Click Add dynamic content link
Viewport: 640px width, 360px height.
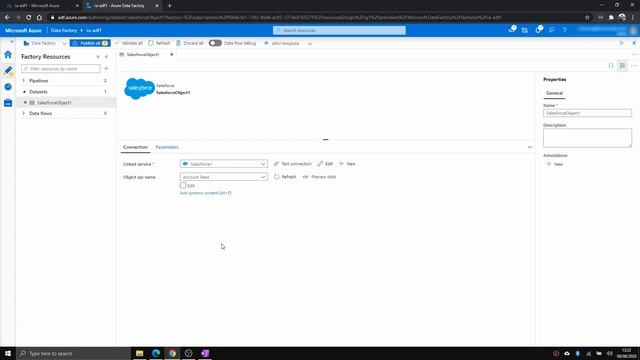point(206,193)
